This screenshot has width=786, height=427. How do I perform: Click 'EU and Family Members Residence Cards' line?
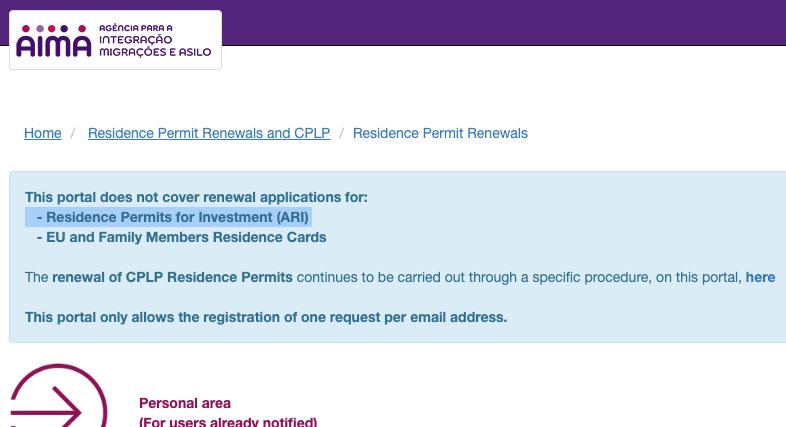click(181, 237)
